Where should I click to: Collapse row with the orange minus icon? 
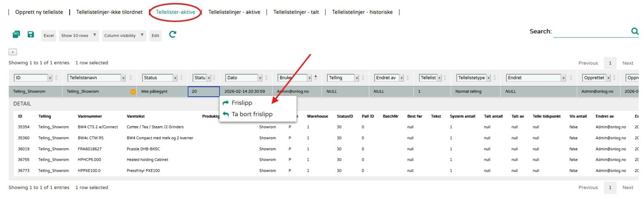(x=133, y=92)
